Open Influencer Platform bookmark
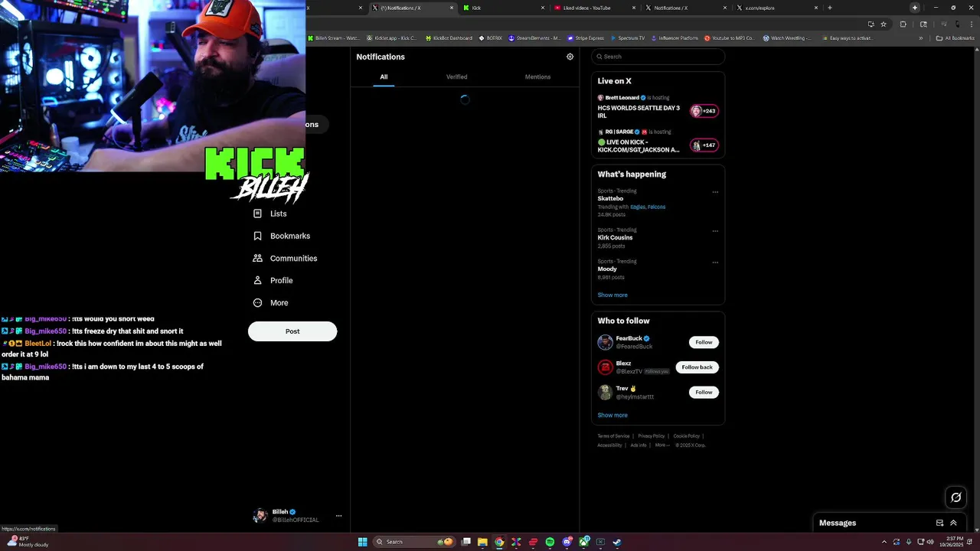 pos(675,38)
